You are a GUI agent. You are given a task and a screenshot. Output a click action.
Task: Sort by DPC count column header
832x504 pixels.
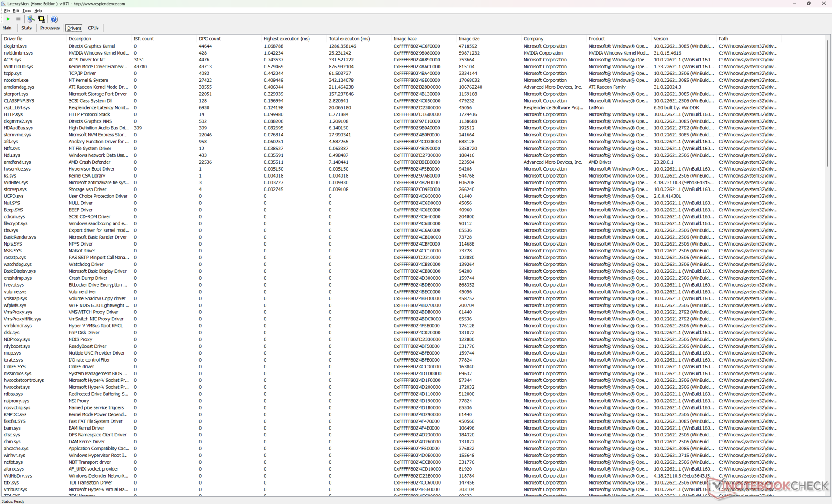[x=210, y=39]
